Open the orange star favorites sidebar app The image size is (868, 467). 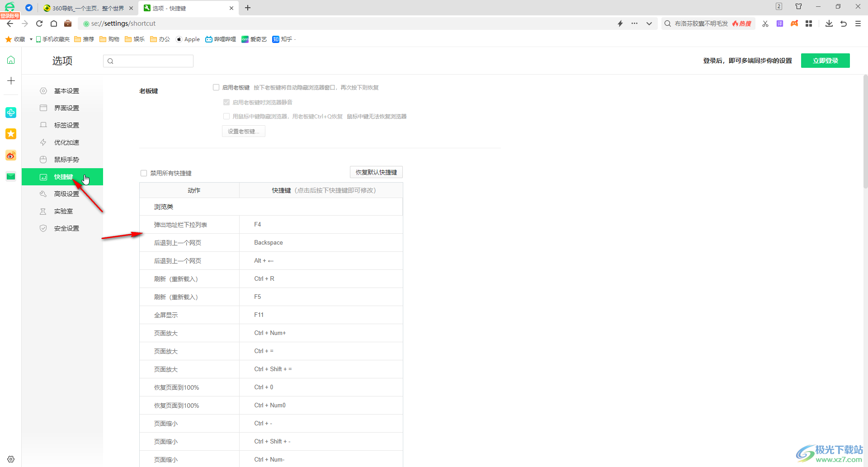pos(11,134)
